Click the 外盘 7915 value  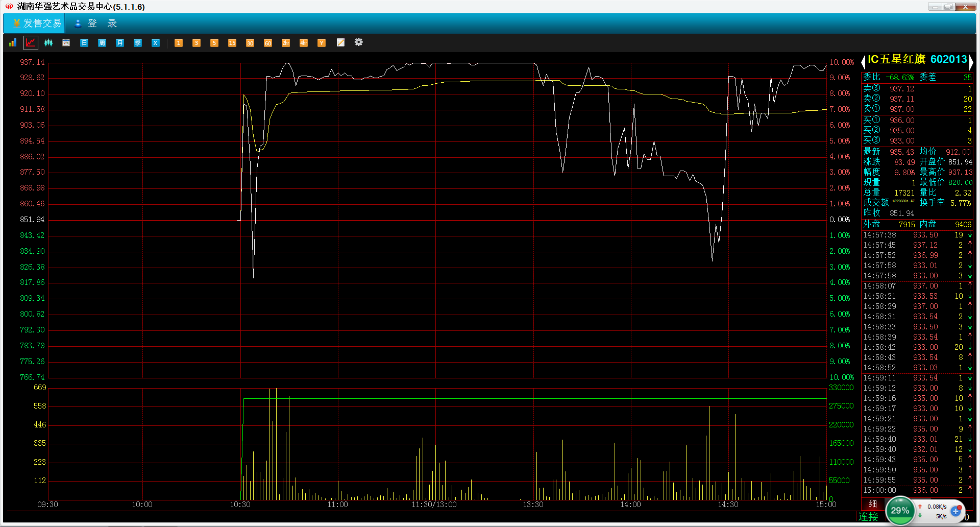click(906, 225)
